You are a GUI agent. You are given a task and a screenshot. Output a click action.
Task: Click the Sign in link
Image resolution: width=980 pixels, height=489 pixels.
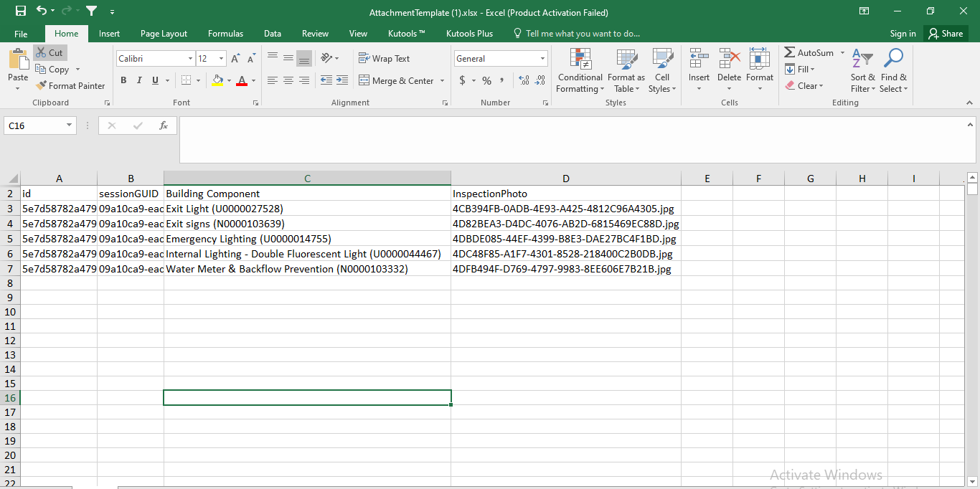click(903, 34)
